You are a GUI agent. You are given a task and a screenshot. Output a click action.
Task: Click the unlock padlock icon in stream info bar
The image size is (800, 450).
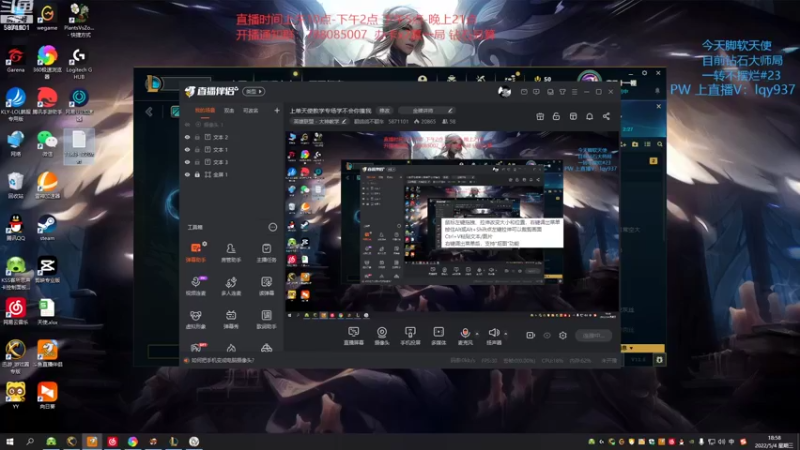click(556, 116)
